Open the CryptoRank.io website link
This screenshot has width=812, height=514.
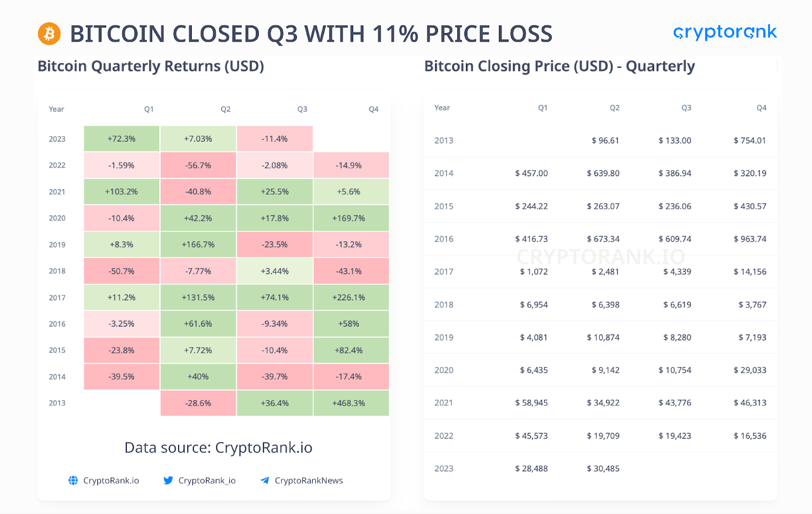(x=111, y=480)
